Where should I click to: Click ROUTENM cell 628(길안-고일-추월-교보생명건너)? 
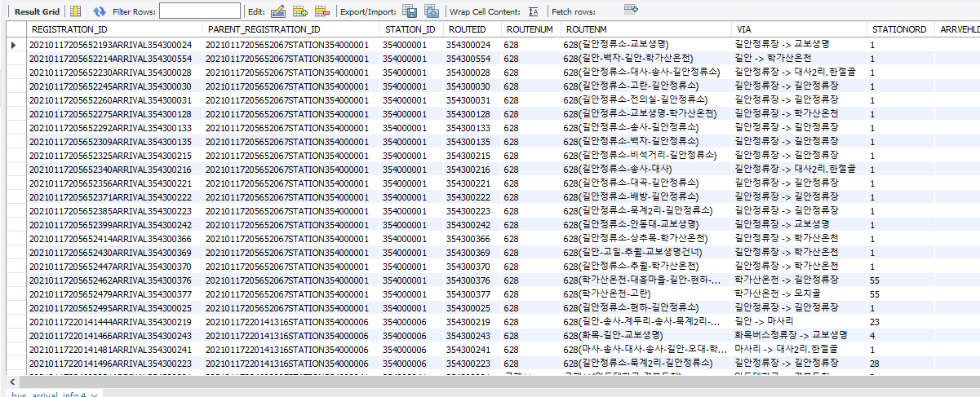pyautogui.click(x=646, y=253)
